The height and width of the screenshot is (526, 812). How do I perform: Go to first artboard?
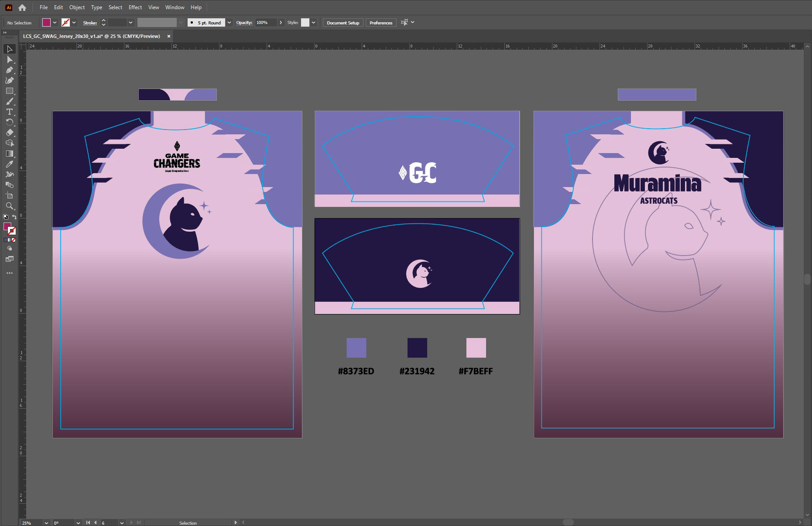point(88,523)
